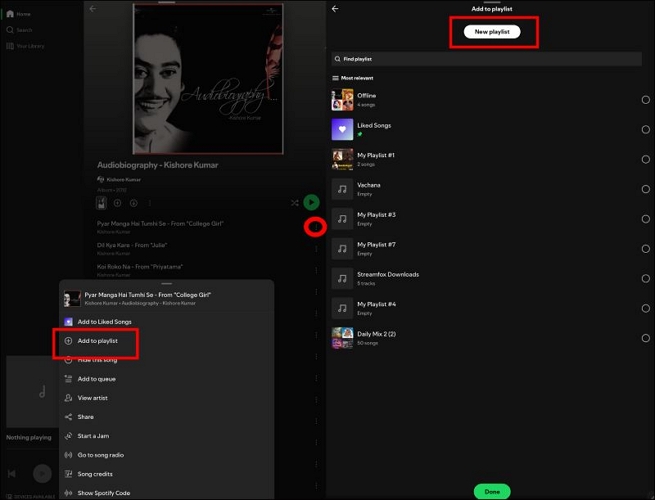This screenshot has width=655, height=500.
Task: Select the My Playlist #4 radio circle
Action: click(x=645, y=308)
